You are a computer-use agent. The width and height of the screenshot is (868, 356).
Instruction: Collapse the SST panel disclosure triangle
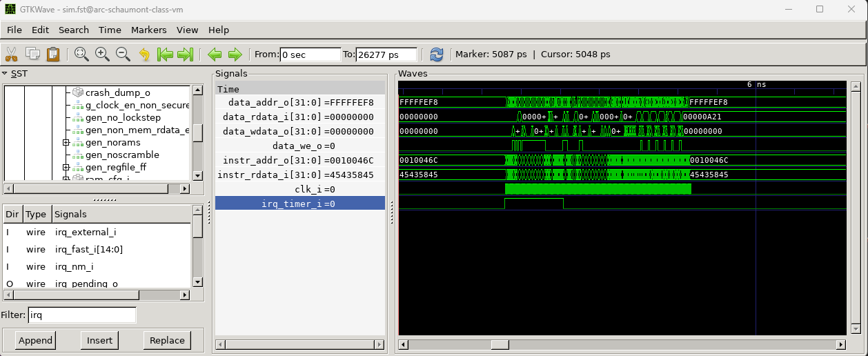5,73
